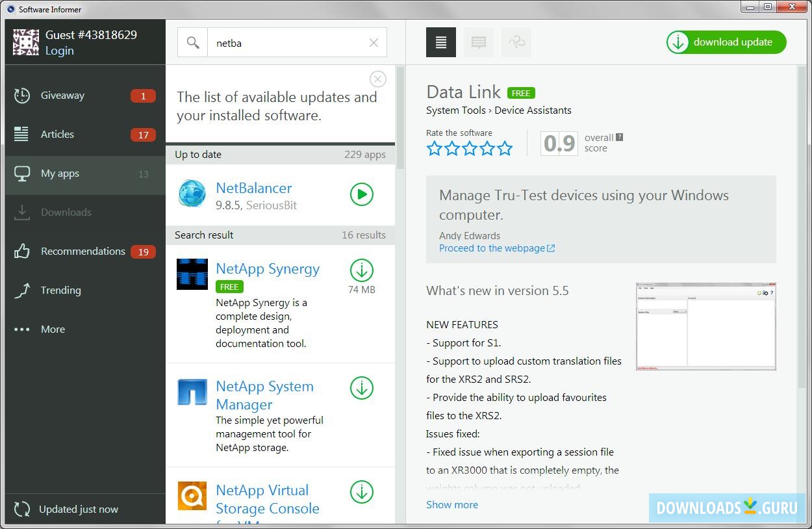This screenshot has height=529, width=812.
Task: Download NetApp Synergy using its arrow icon
Action: [362, 270]
